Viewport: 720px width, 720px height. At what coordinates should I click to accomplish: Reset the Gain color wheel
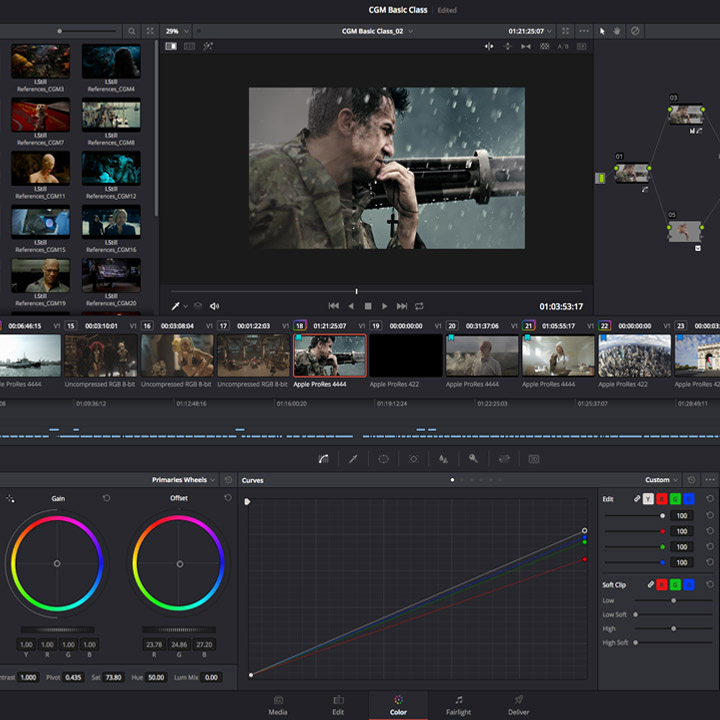pos(107,498)
